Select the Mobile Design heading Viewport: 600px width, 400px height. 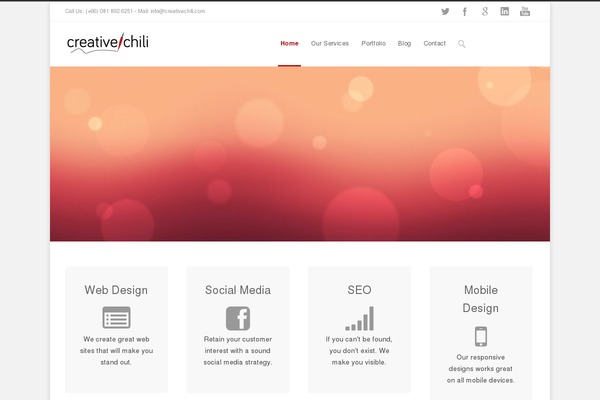click(481, 299)
